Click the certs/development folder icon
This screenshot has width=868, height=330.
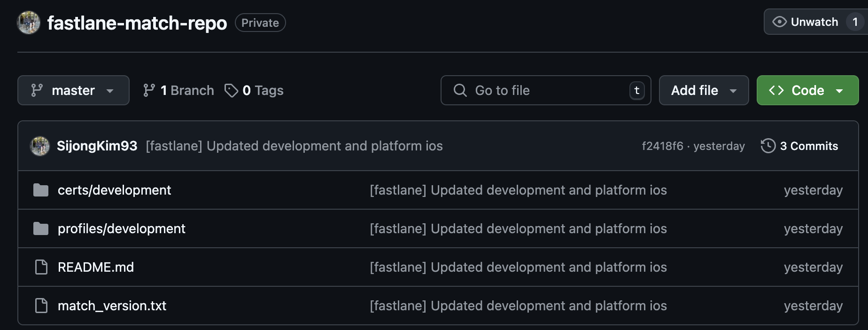point(41,190)
